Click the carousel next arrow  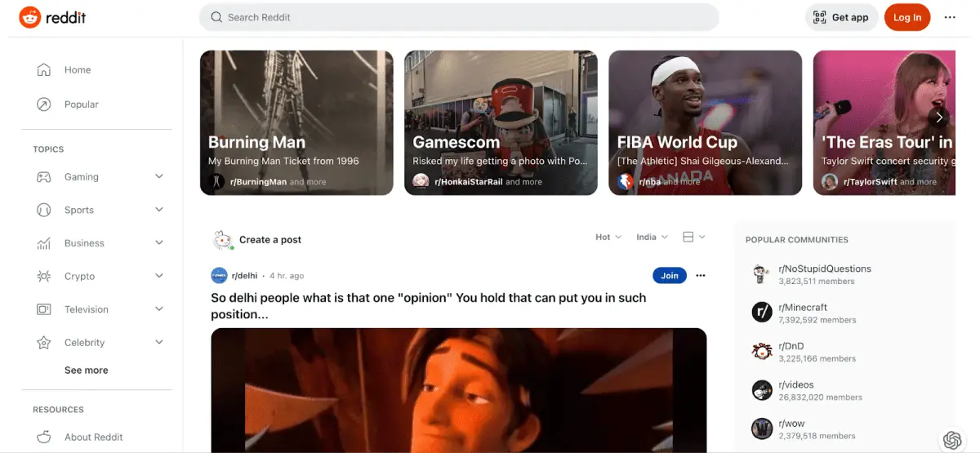point(939,118)
